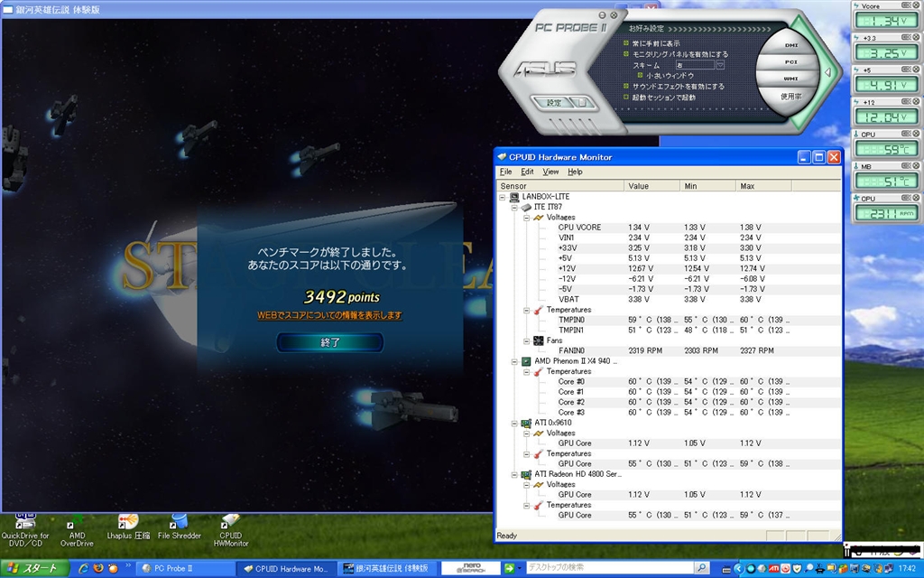This screenshot has width=924, height=578.
Task: Click the small square button beside 設定
Action: tap(582, 103)
